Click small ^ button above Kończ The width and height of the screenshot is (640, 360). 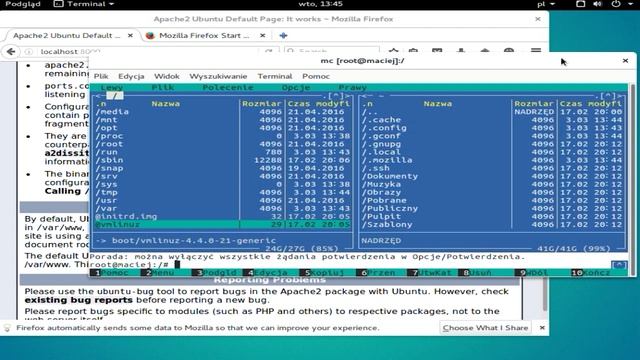619,265
